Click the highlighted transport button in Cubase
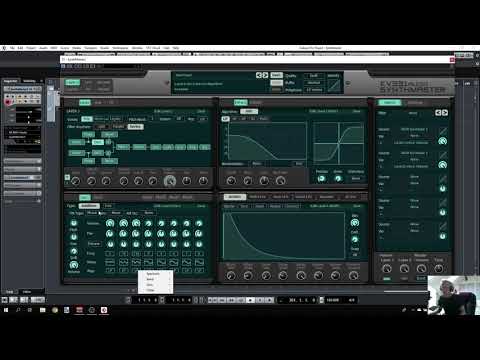Viewport: 480px width, 360px height. [x=250, y=300]
